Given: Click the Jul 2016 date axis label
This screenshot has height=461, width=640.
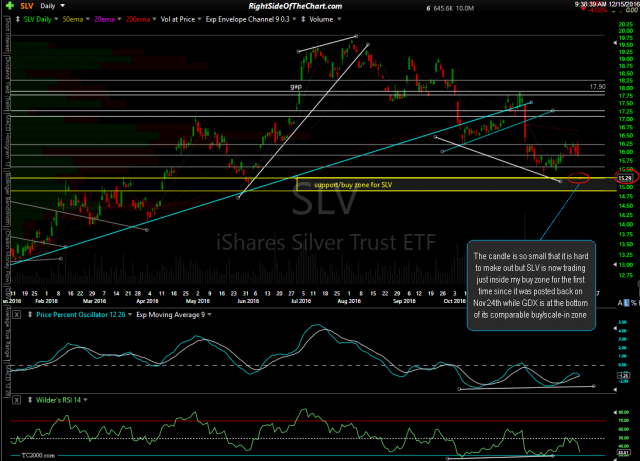Looking at the screenshot, I should point(301,301).
